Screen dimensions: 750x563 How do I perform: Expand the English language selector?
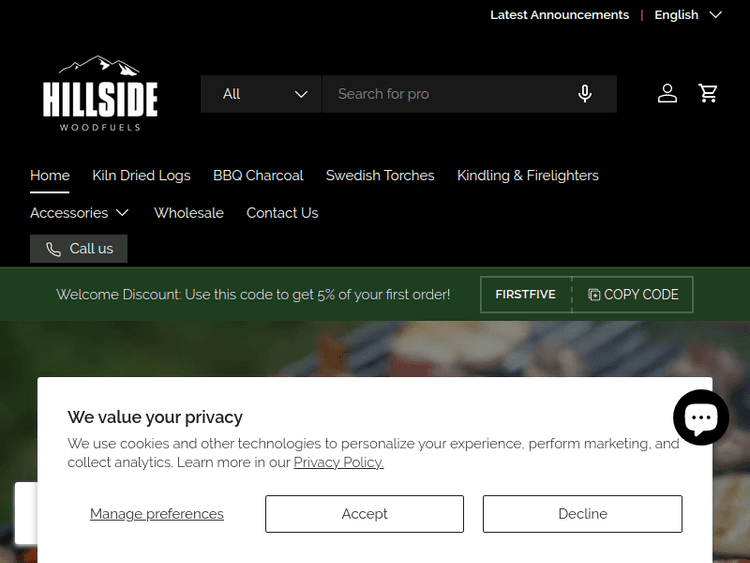[687, 15]
